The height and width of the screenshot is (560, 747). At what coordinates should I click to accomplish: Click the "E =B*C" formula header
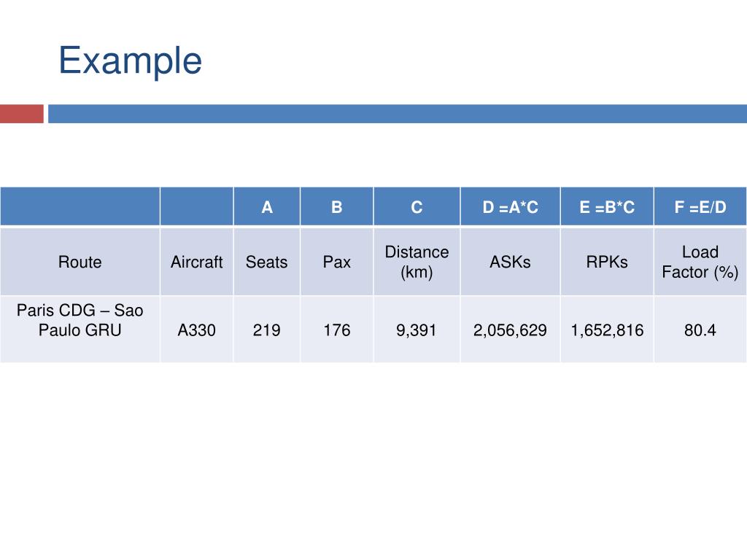607,207
